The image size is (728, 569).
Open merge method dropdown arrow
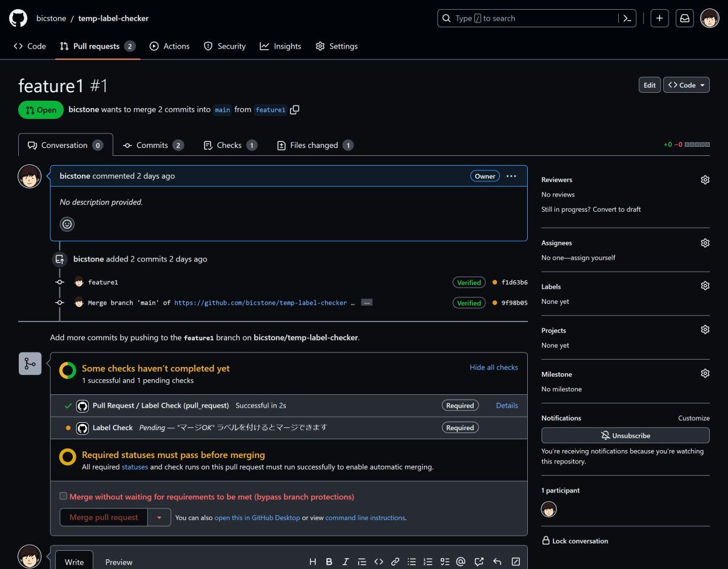(x=159, y=517)
